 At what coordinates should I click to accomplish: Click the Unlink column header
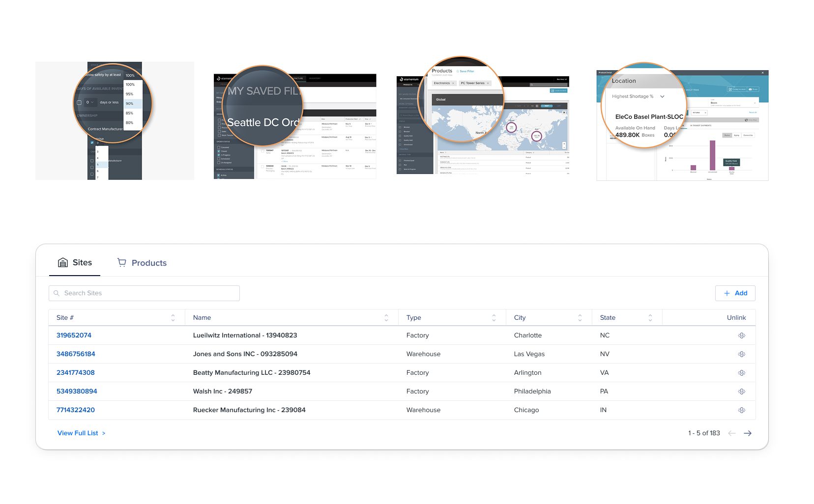736,318
